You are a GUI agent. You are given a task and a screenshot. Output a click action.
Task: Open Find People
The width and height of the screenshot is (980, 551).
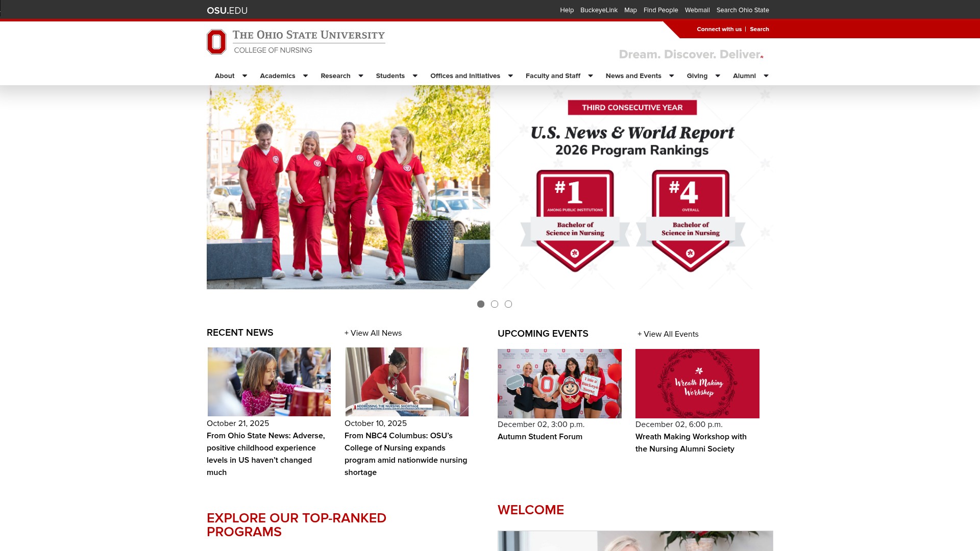tap(660, 10)
